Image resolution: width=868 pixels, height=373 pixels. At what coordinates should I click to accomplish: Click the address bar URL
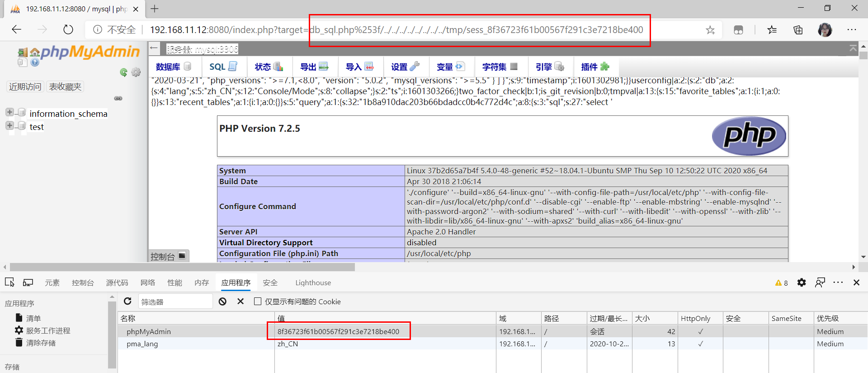pos(396,30)
